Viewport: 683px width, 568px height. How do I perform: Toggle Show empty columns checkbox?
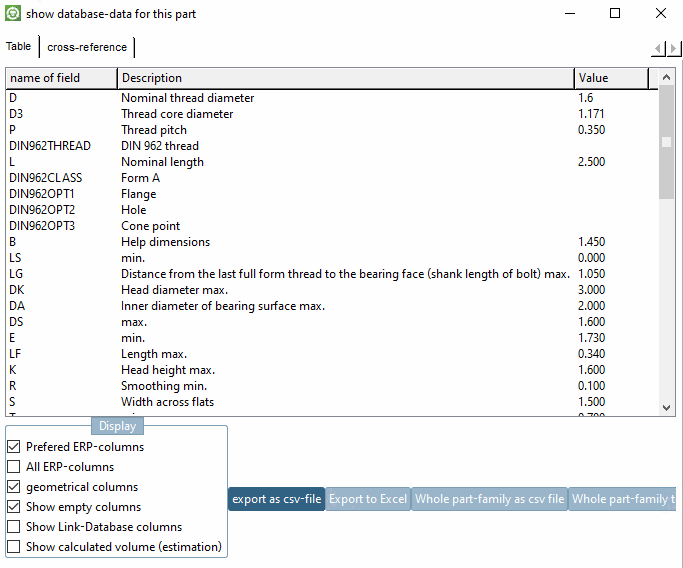click(x=14, y=507)
